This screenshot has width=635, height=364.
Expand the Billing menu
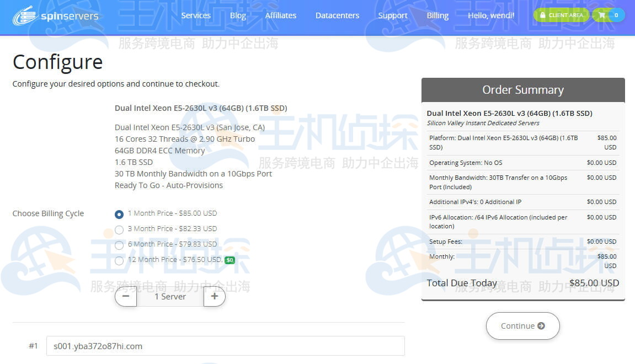coord(437,15)
